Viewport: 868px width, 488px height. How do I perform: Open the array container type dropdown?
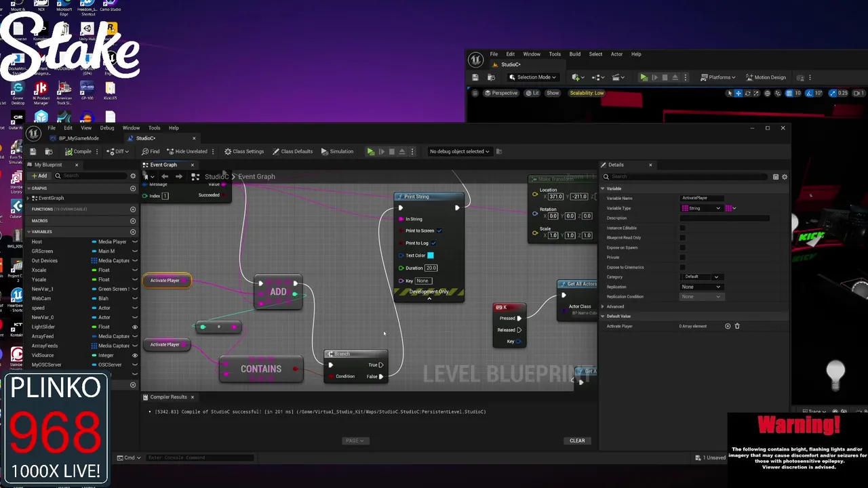tap(730, 208)
